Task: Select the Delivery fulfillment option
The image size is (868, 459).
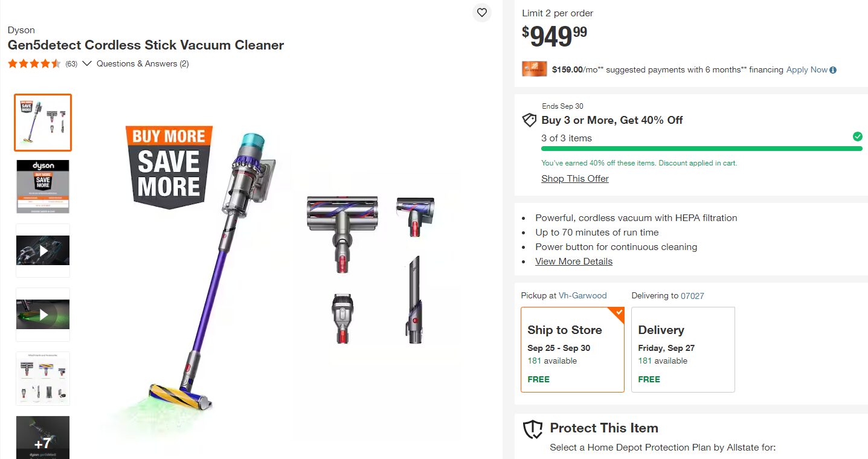Action: click(x=683, y=350)
